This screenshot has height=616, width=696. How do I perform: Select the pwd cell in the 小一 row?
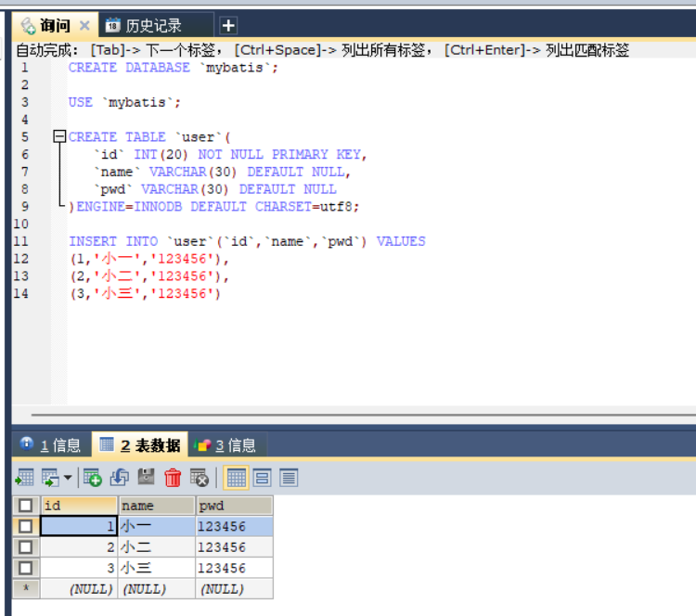click(x=234, y=526)
